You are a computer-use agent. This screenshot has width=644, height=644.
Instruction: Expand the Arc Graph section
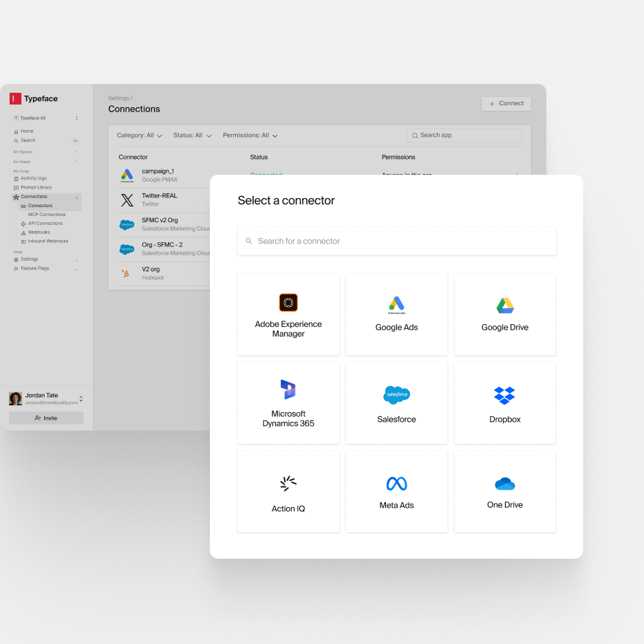pos(76,162)
